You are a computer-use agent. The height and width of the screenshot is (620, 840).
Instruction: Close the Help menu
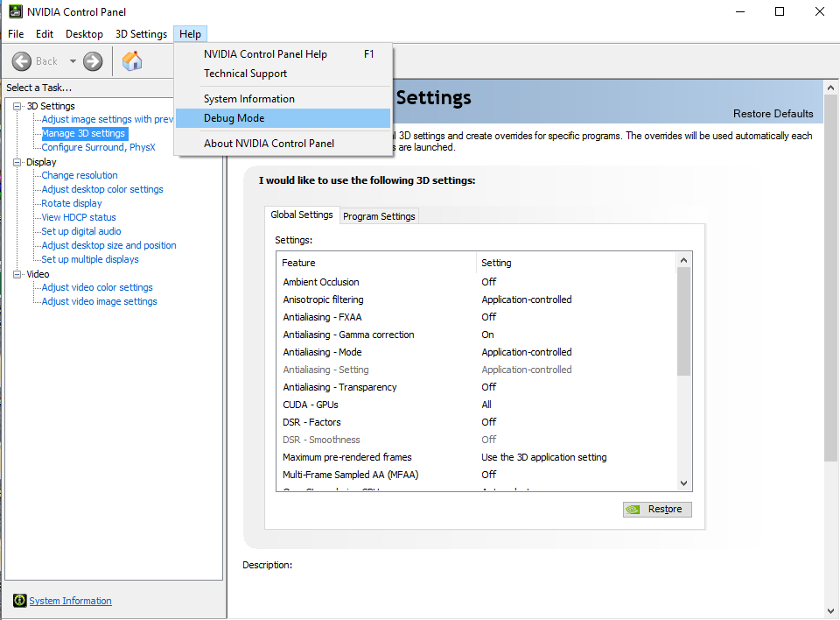(x=190, y=34)
